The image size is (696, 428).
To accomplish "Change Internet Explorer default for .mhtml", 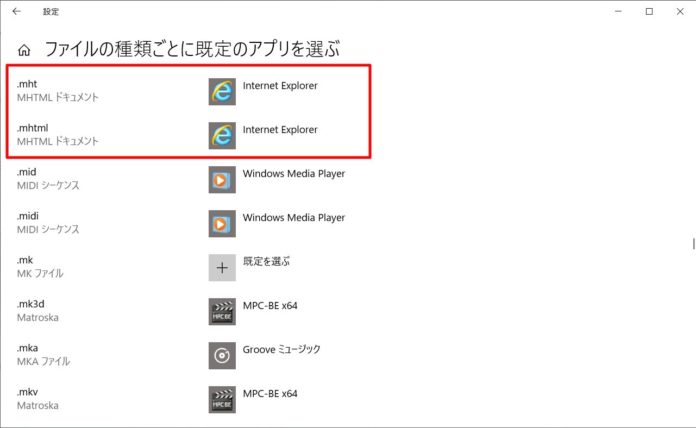I will tap(280, 130).
